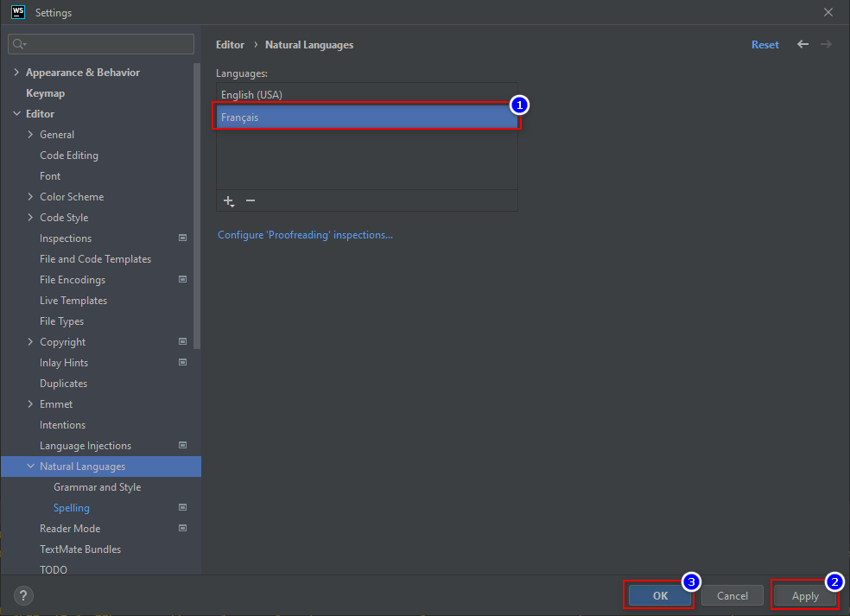Open Configure 'Proofreading' inspections link
Viewport: 850px width, 616px height.
click(305, 235)
